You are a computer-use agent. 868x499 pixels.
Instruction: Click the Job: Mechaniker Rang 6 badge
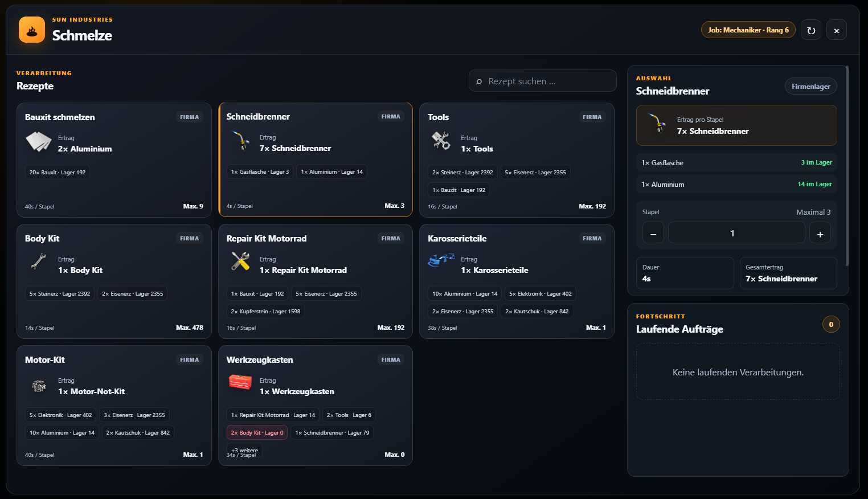(748, 30)
